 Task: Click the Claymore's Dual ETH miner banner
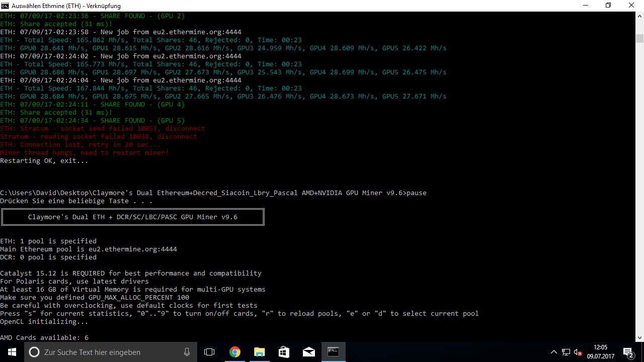(x=133, y=217)
